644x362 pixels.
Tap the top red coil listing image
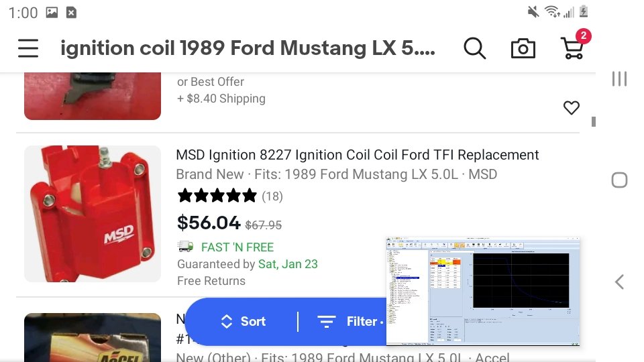[93, 96]
